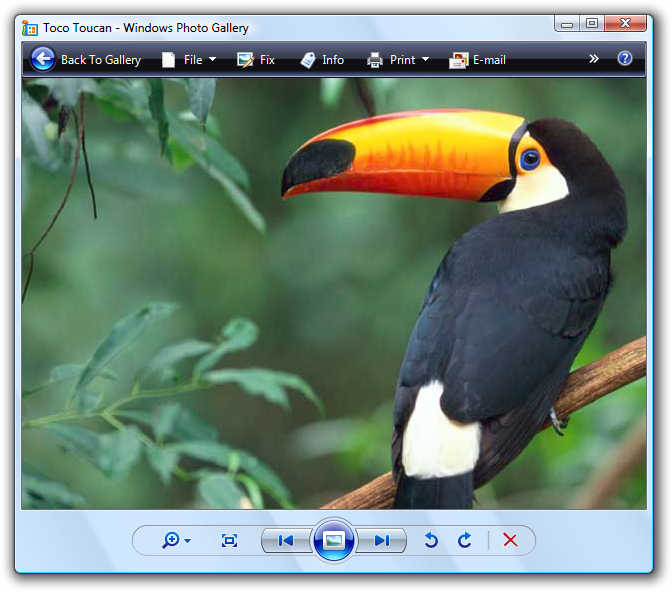This screenshot has height=592, width=672.
Task: Rotate the photo clockwise
Action: [465, 540]
